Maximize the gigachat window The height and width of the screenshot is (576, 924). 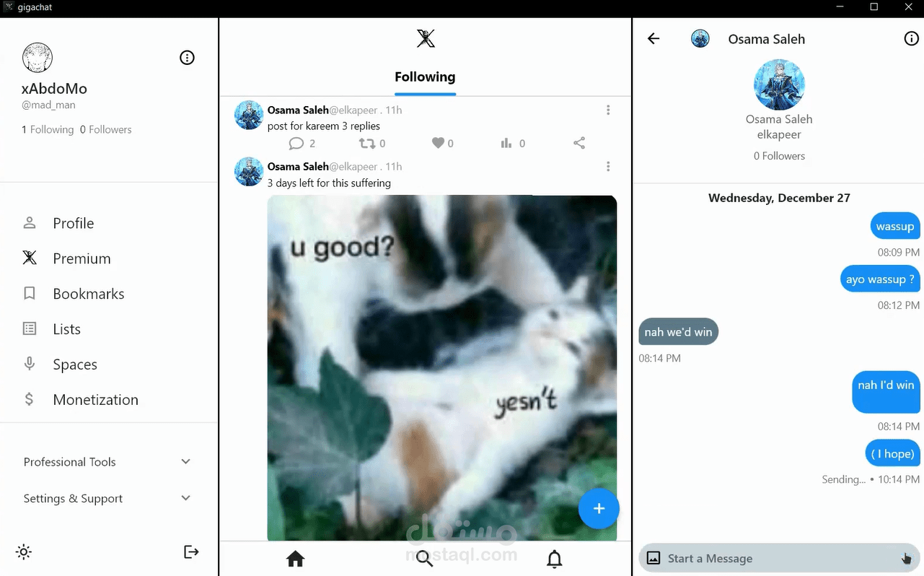874,7
